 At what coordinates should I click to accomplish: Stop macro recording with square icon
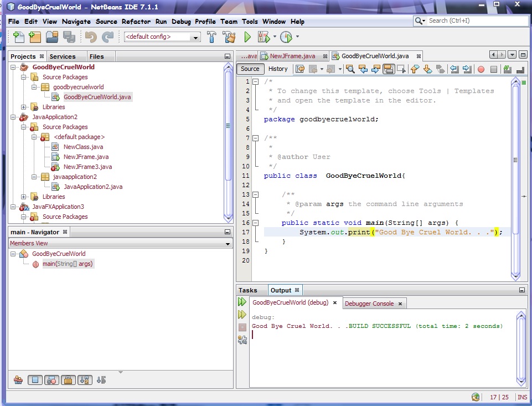(x=494, y=70)
